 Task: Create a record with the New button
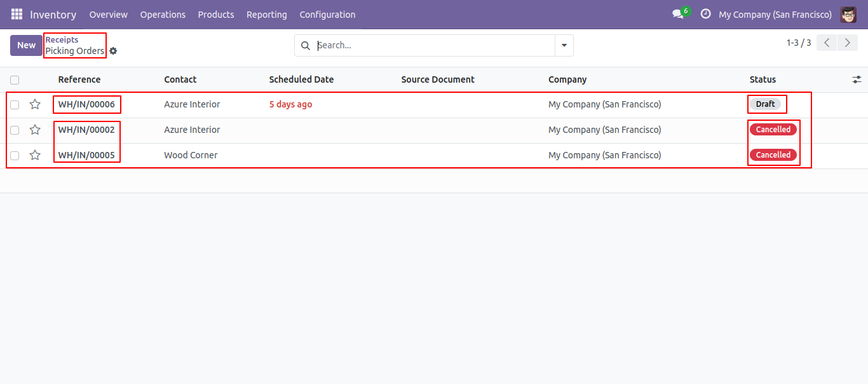(x=26, y=45)
